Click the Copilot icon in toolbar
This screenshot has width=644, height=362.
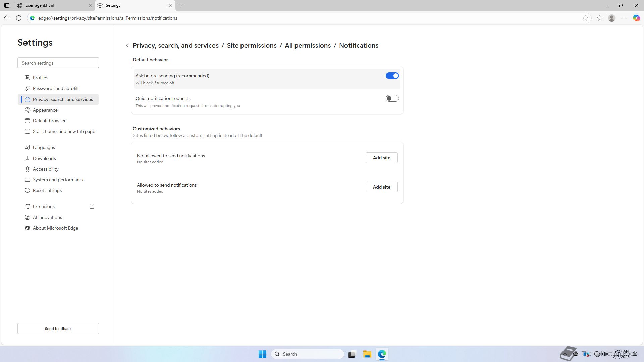tap(636, 18)
